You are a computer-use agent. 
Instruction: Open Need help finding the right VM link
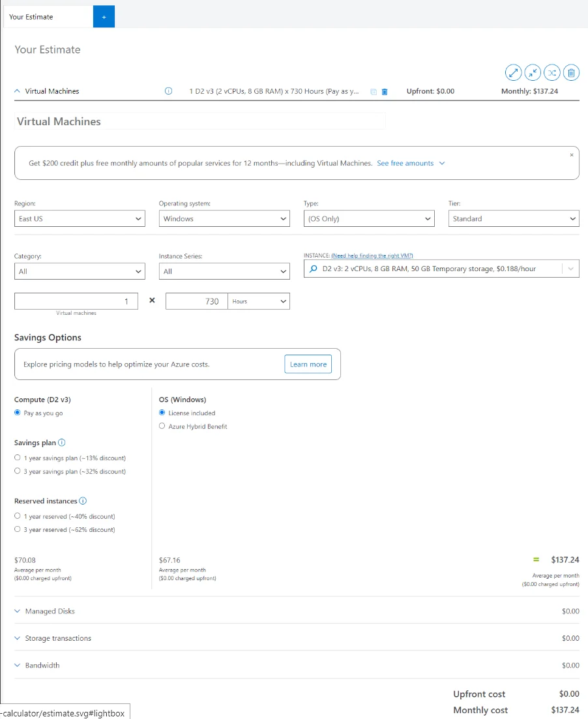372,256
